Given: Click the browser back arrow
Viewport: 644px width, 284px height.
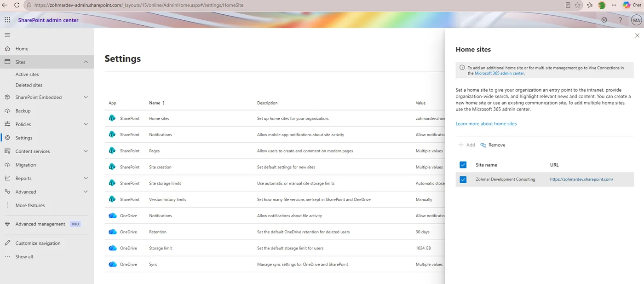Looking at the screenshot, I should (x=5, y=5).
